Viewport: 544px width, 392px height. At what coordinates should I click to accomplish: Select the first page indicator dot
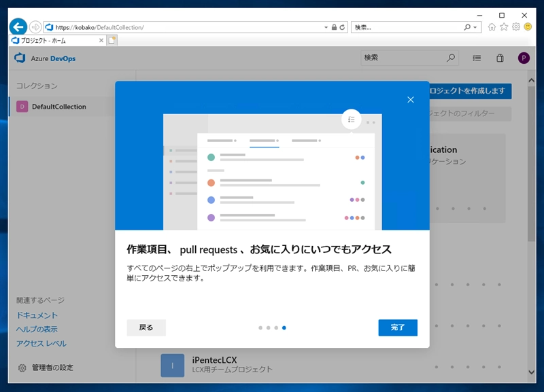click(260, 328)
